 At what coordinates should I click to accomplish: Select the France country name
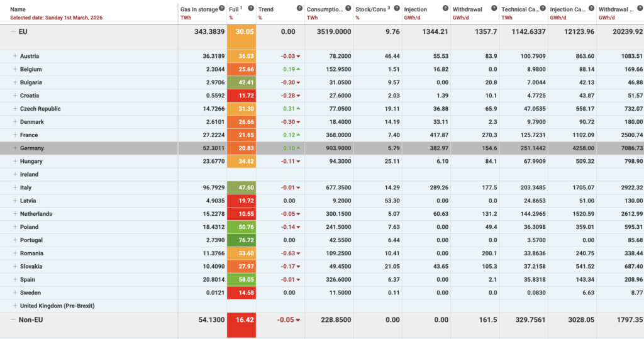coord(29,135)
